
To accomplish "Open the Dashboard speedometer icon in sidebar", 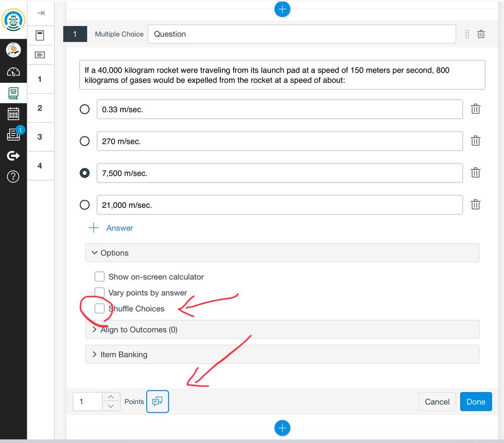I will coord(13,72).
